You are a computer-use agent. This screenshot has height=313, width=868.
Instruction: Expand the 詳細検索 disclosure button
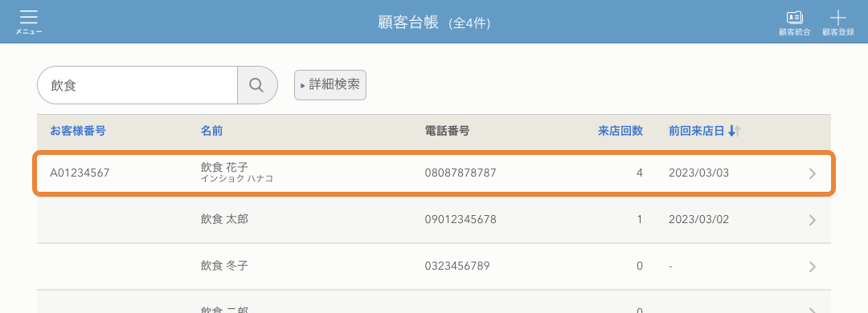pyautogui.click(x=330, y=85)
